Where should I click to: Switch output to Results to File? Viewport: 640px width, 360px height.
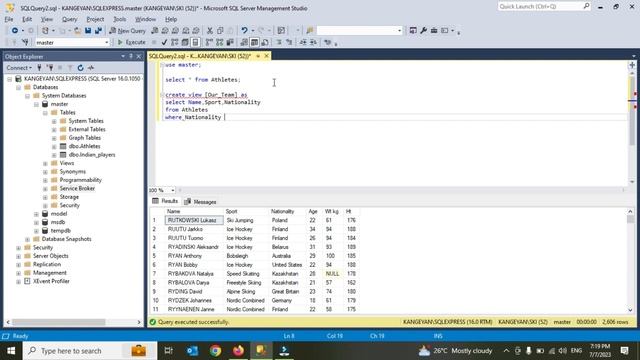click(x=265, y=42)
